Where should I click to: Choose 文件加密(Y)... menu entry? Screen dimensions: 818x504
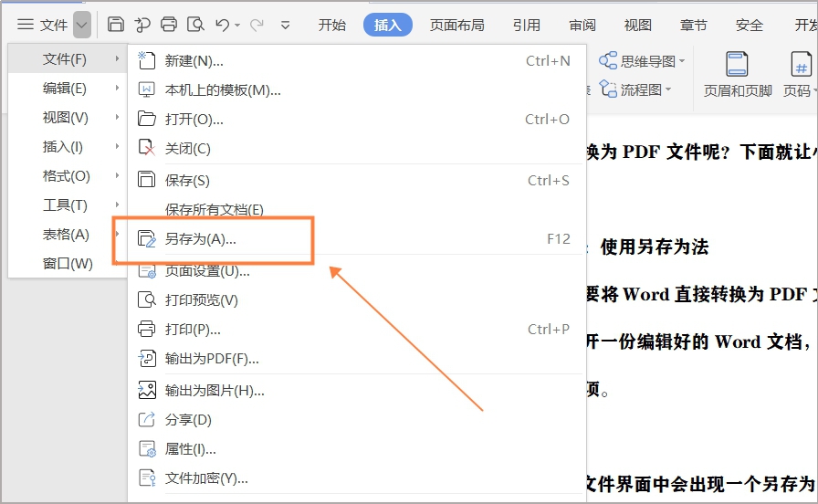[x=356, y=478]
